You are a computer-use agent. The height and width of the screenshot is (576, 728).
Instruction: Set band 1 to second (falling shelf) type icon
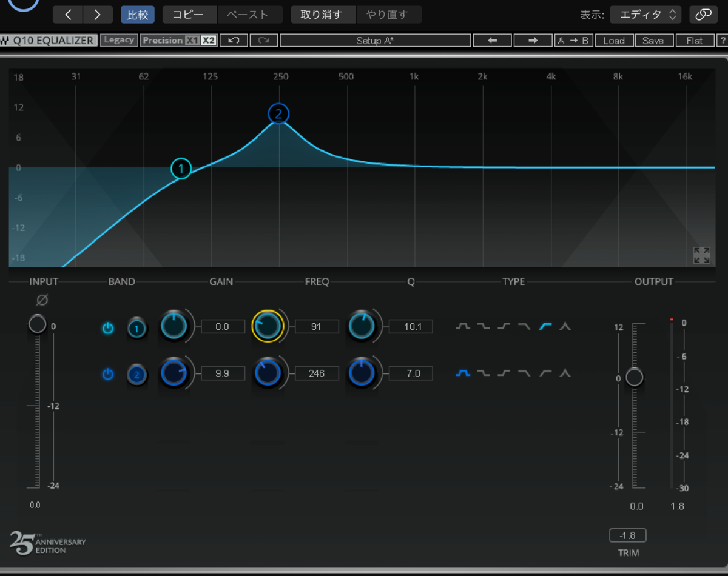click(x=484, y=327)
